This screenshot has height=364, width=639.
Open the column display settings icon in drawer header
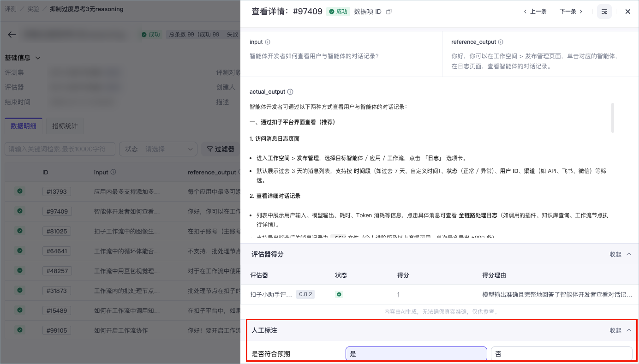604,12
